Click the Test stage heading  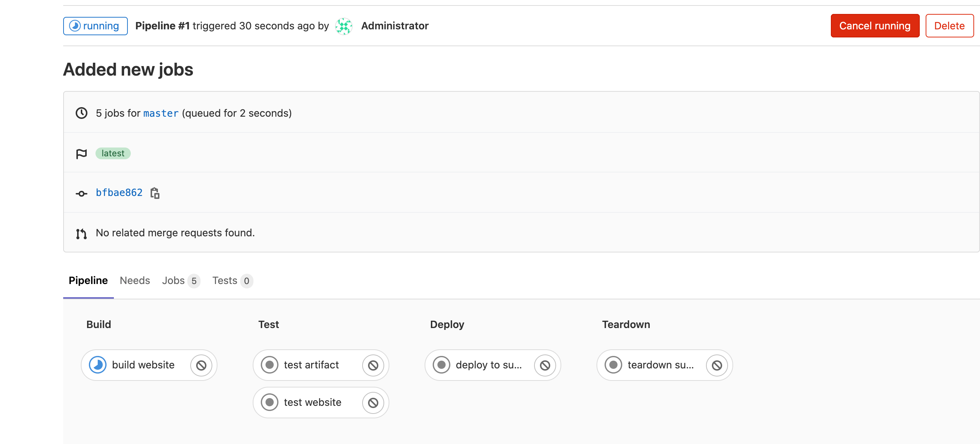point(269,324)
